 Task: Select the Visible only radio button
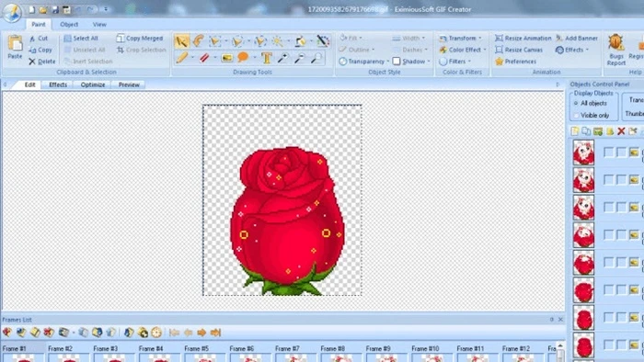click(576, 115)
